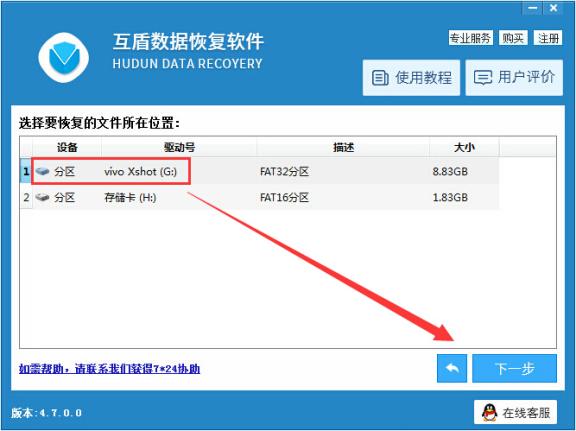Viewport: 576px width, 431px height.
Task: Click the QQ penguin icon in 在线客服
Action: pyautogui.click(x=490, y=413)
